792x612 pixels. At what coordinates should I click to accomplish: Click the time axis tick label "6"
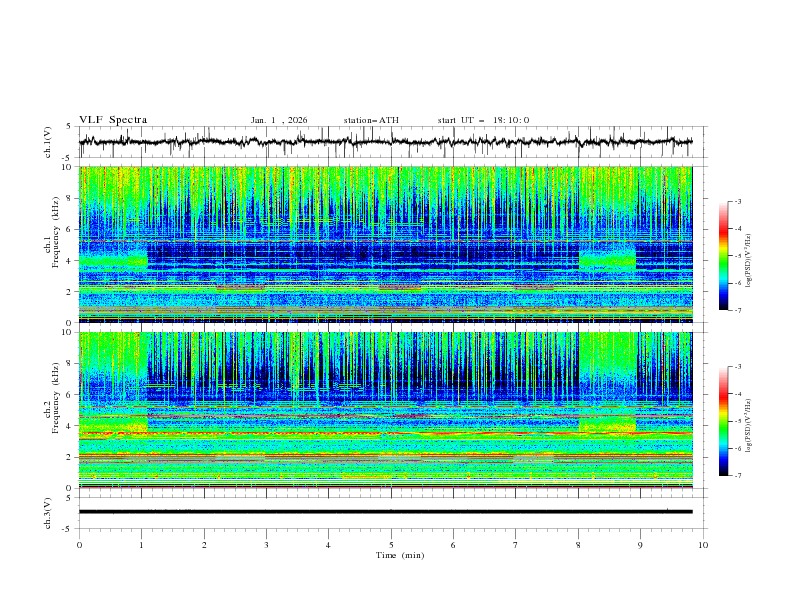click(453, 545)
